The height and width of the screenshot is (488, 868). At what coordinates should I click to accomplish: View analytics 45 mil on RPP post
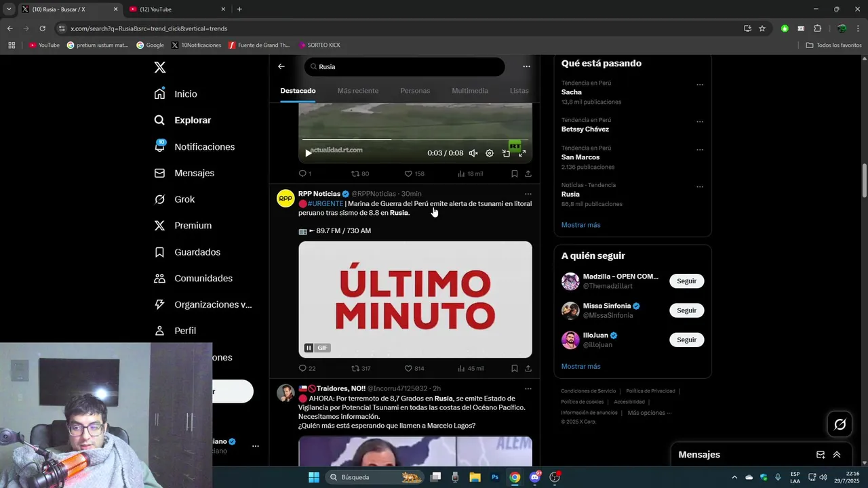[471, 369]
